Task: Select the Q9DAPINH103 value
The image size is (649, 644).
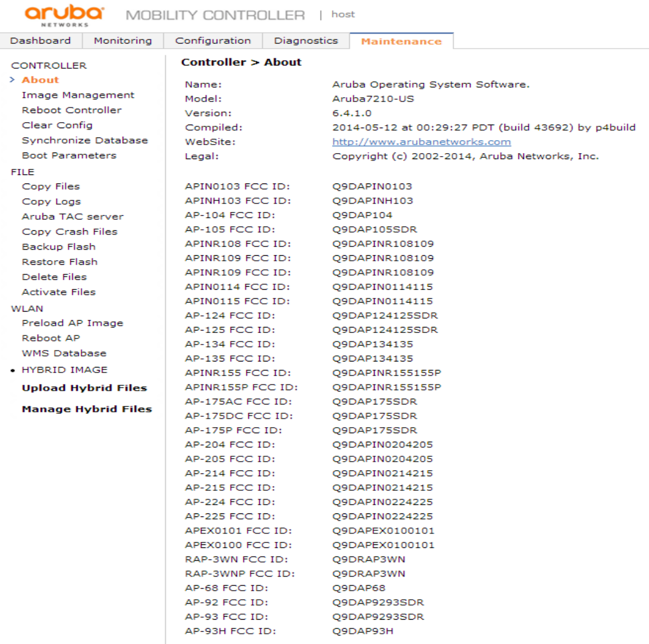Action: (373, 201)
